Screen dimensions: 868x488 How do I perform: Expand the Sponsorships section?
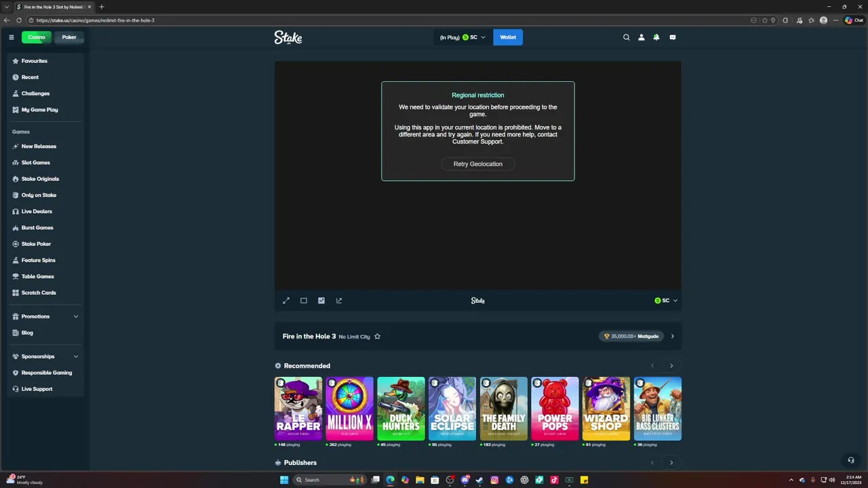[45, 357]
